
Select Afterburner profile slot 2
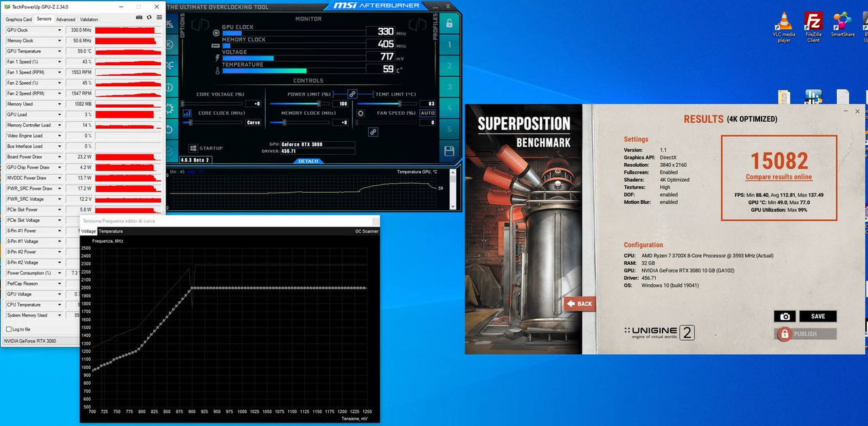[x=448, y=66]
